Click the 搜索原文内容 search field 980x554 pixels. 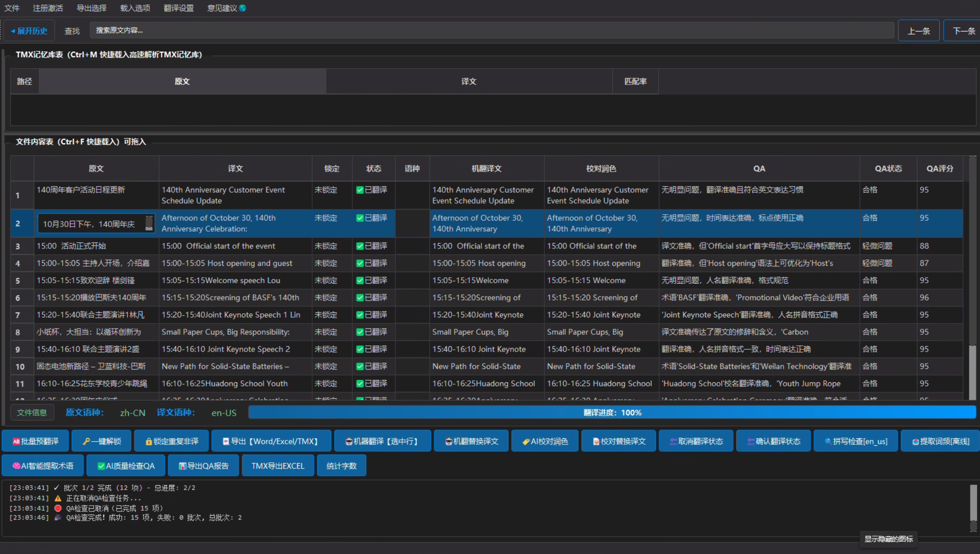pos(491,31)
